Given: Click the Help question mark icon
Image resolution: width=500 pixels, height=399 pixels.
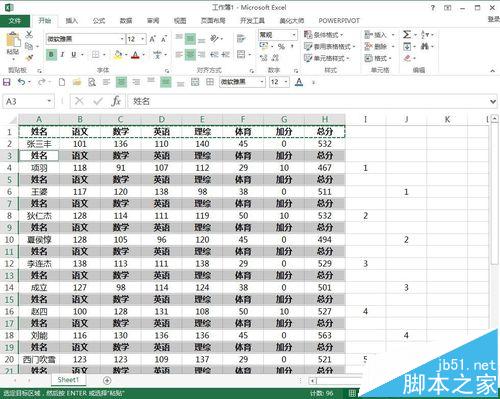Looking at the screenshot, I should [433, 8].
